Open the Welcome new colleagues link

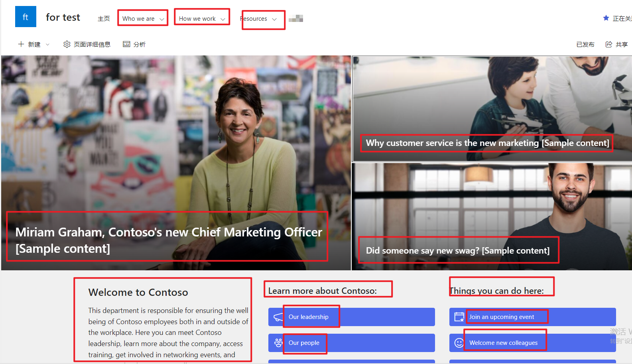(532, 343)
